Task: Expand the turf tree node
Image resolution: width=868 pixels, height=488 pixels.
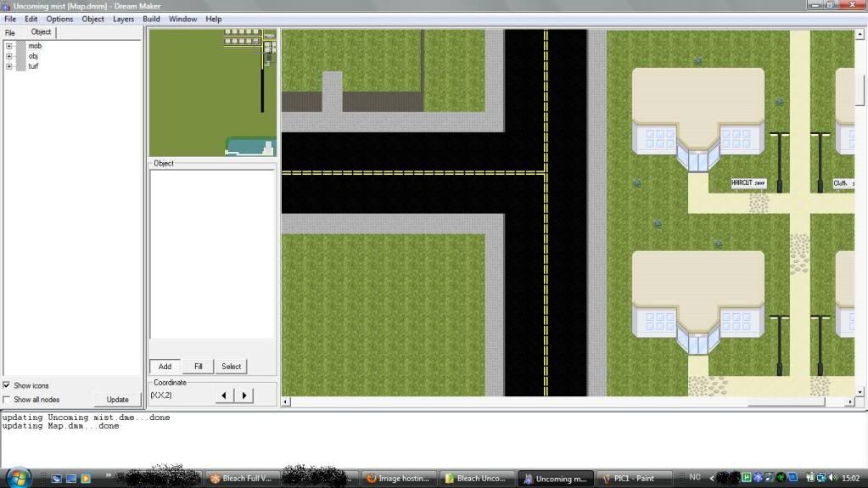Action: click(x=9, y=66)
